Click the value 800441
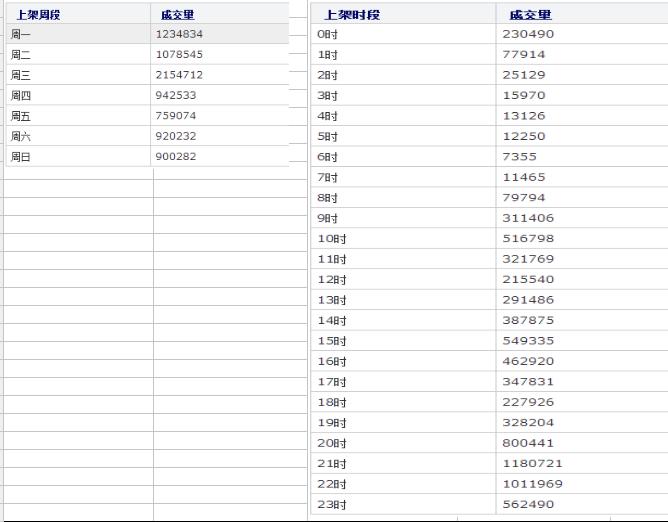The width and height of the screenshot is (668, 522). coord(528,443)
